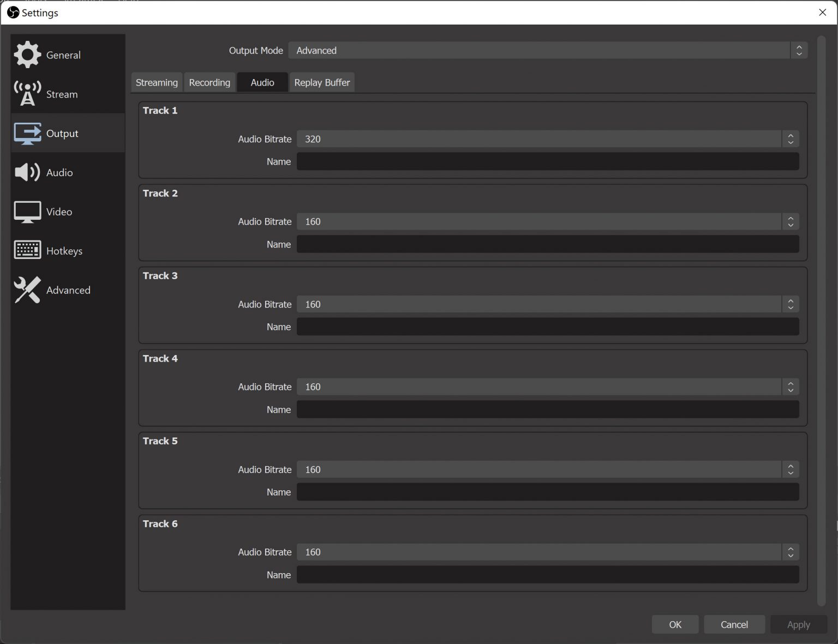Screen dimensions: 838x644
Task: Open Stream settings via antenna icon
Action: (27, 93)
